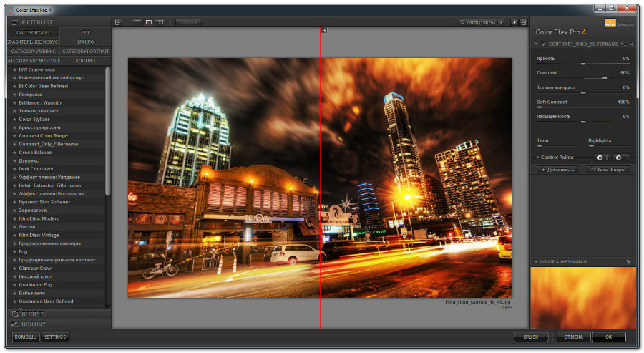Pin the Loupe & Histogram panel
644x353 pixels.
pos(627,262)
